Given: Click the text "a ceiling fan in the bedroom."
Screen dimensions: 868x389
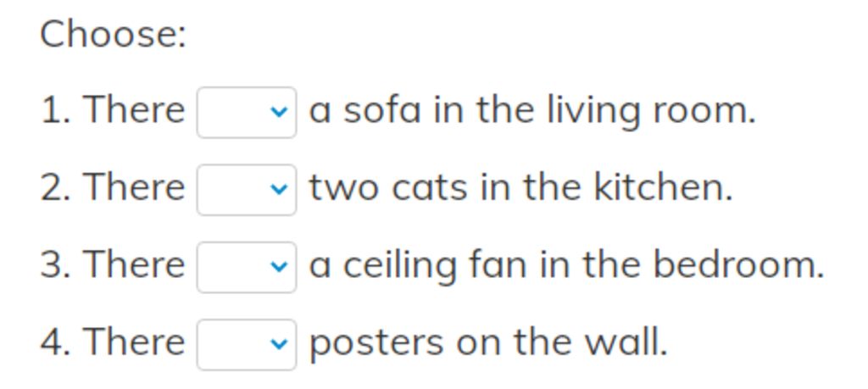Looking at the screenshot, I should pos(566,265).
